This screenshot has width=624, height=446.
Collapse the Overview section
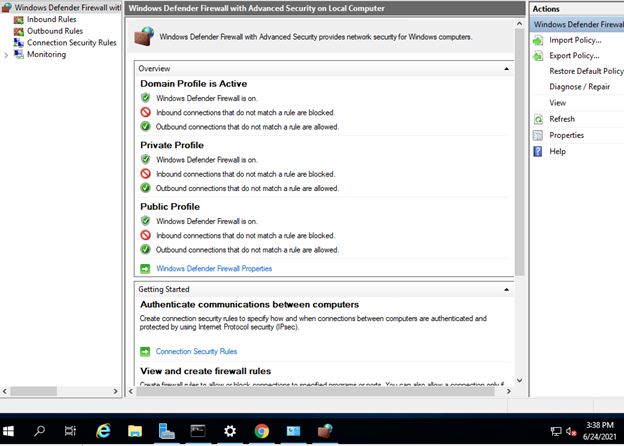coord(506,69)
